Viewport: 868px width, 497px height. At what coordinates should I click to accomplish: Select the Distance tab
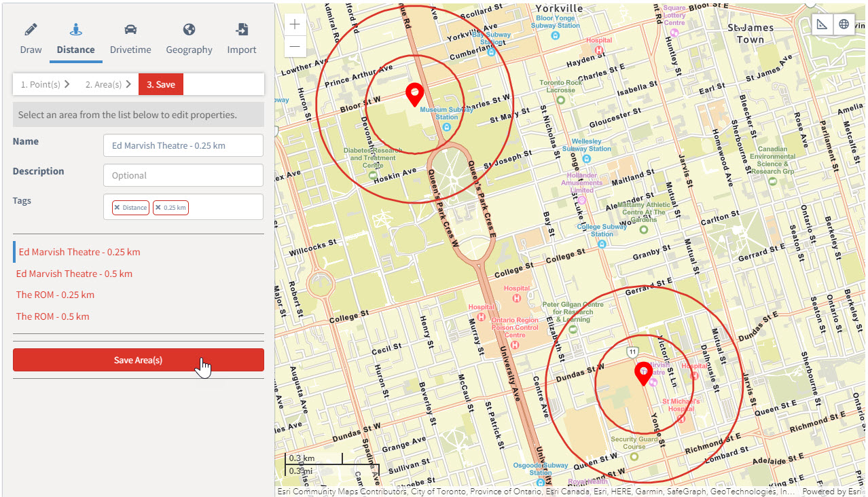click(x=75, y=39)
